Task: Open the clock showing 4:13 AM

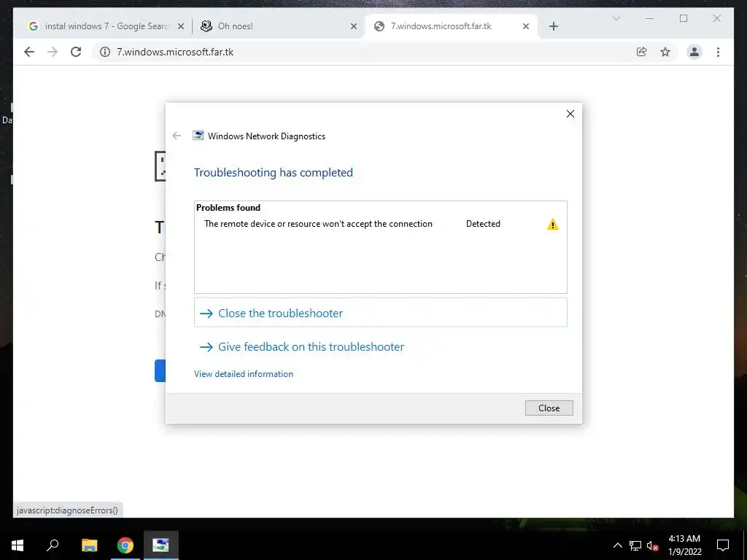Action: pos(684,545)
